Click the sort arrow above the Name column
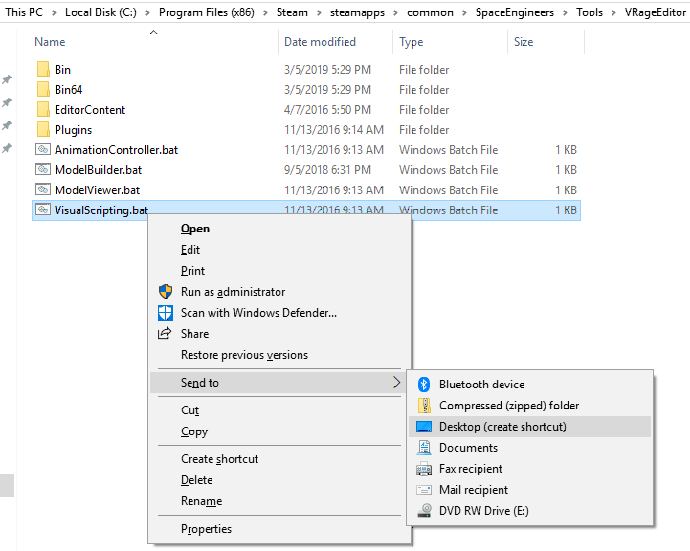690x551 pixels. (x=154, y=33)
